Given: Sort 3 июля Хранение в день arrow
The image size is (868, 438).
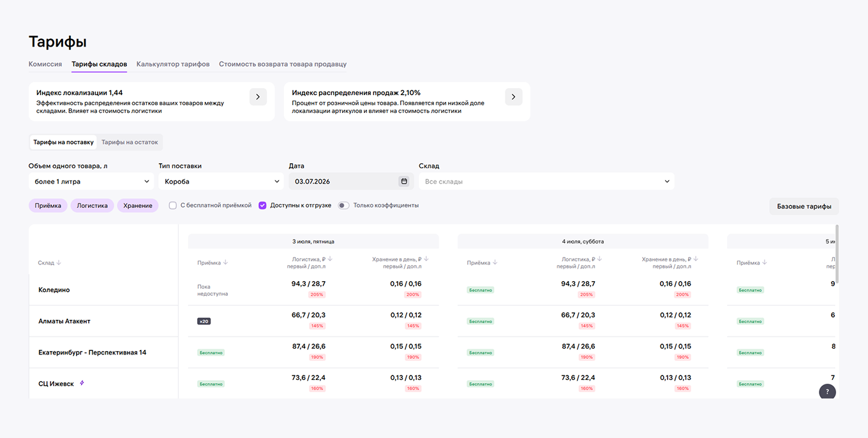Looking at the screenshot, I should [426, 259].
